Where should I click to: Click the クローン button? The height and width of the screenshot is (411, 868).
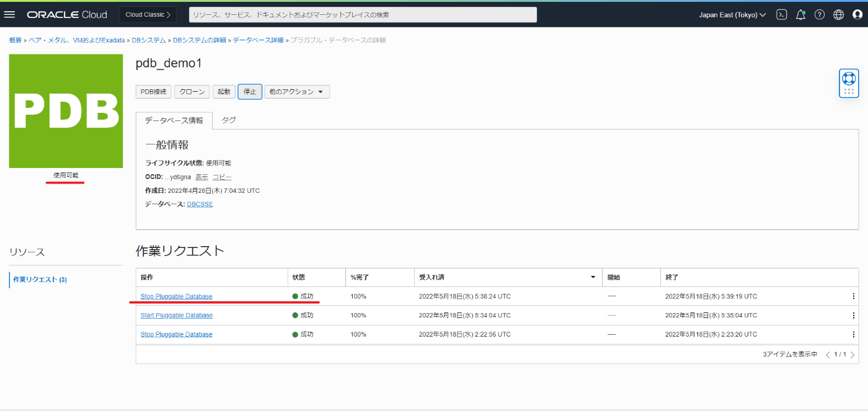pos(192,92)
